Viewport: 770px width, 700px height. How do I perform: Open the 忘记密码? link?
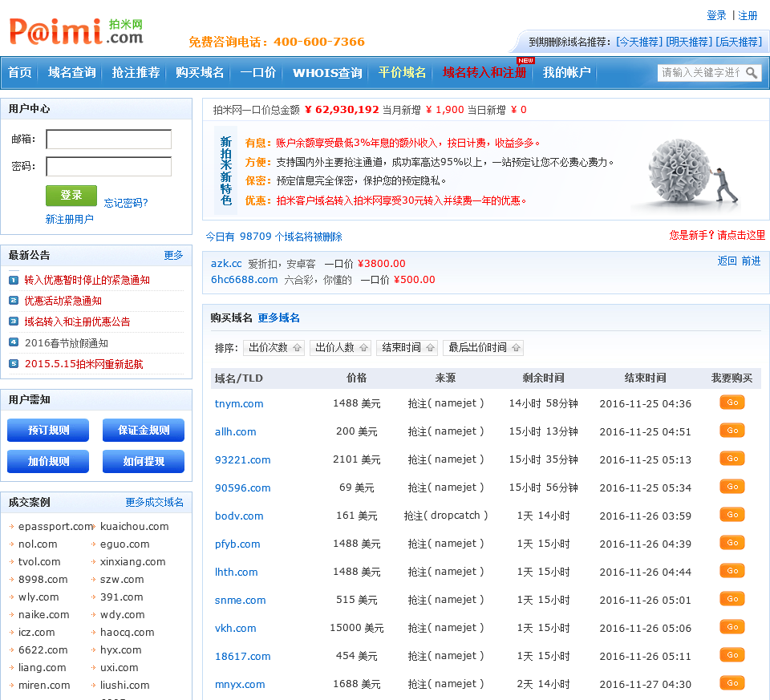pos(126,203)
